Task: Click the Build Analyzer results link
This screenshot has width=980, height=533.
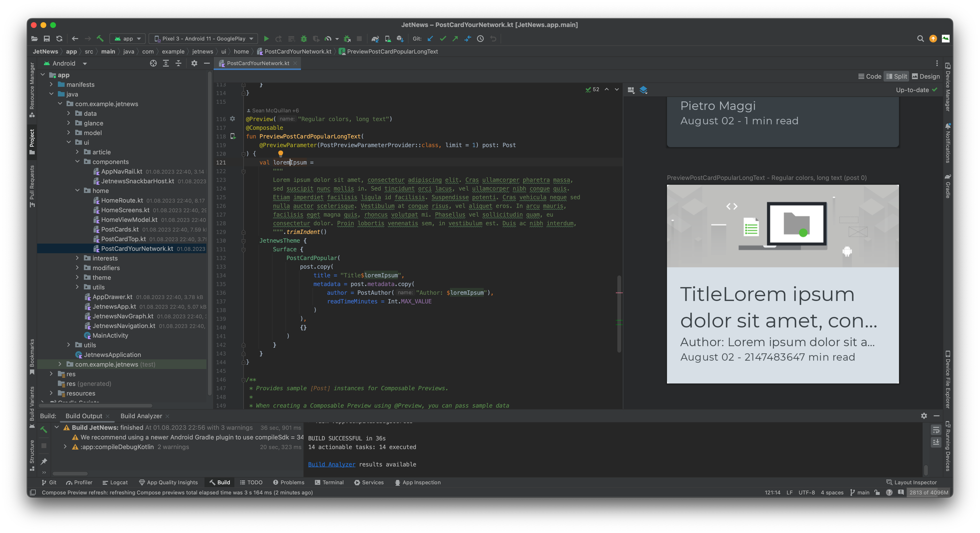Action: point(331,464)
